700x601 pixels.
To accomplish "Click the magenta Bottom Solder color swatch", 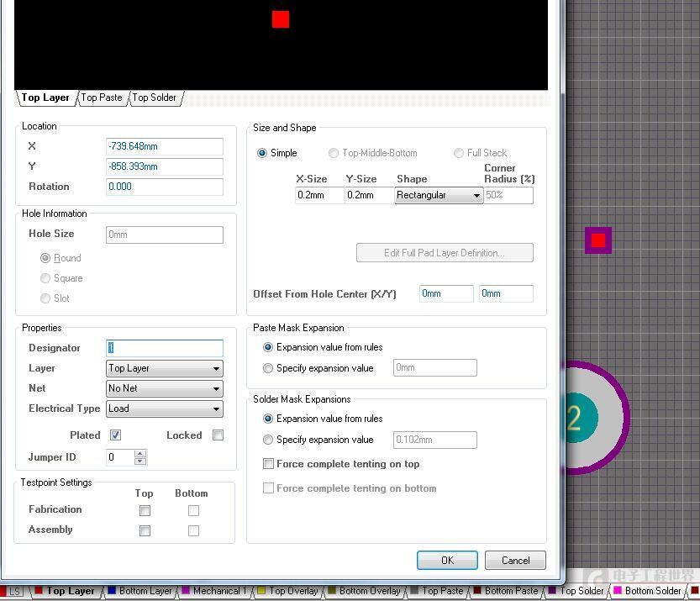I will pyautogui.click(x=618, y=591).
